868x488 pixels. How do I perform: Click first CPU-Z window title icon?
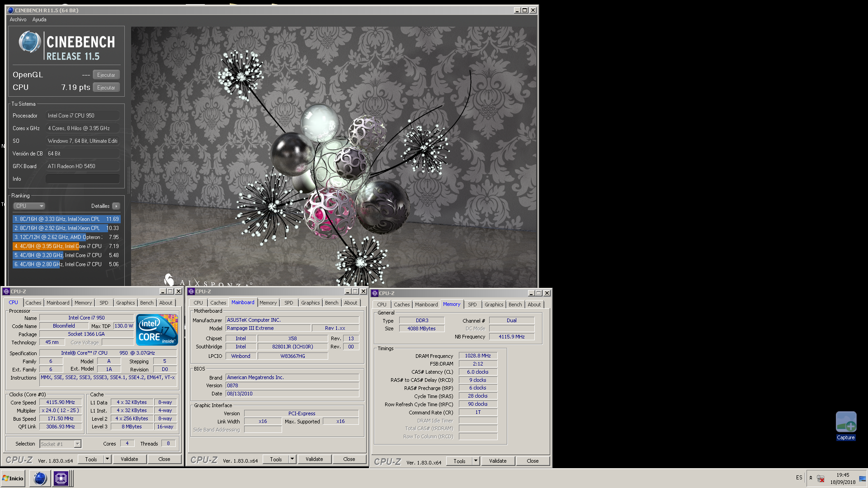point(6,291)
